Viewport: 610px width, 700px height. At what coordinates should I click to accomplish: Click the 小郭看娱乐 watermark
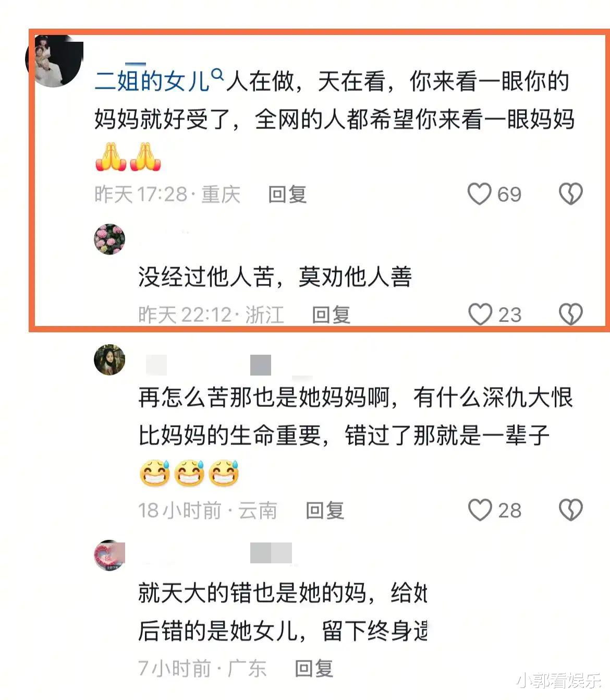(559, 681)
